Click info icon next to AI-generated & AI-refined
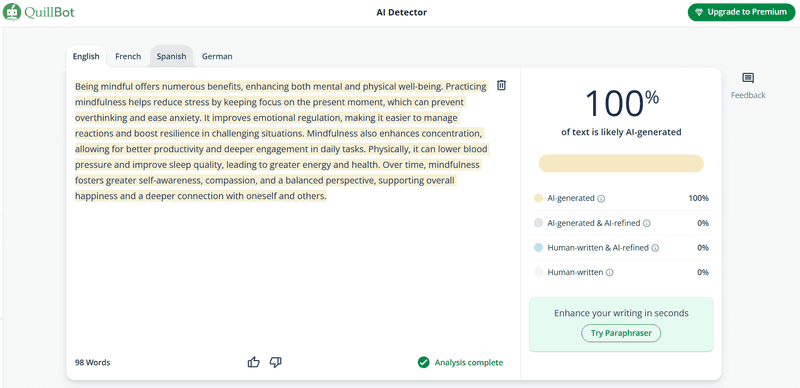800x388 pixels. point(647,223)
